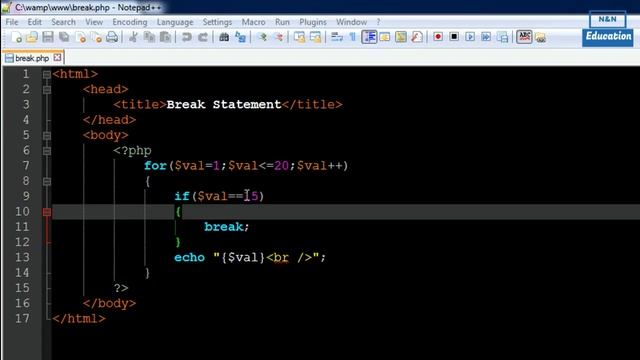Collapse the head fold on line 2

(47, 89)
